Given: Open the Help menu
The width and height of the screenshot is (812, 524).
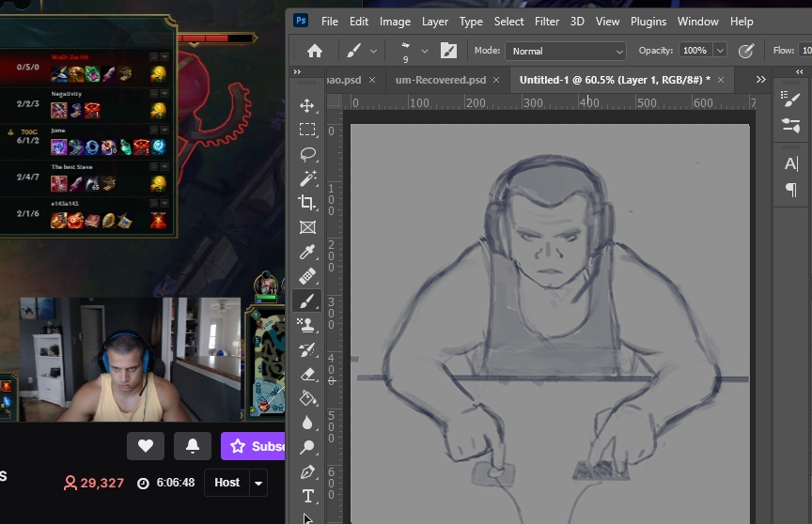Looking at the screenshot, I should (742, 22).
